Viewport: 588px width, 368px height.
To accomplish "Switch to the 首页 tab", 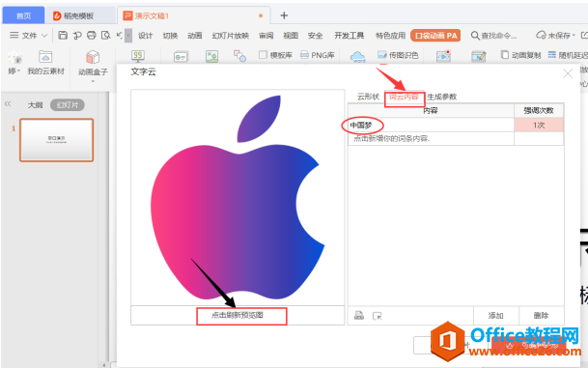I will (23, 15).
